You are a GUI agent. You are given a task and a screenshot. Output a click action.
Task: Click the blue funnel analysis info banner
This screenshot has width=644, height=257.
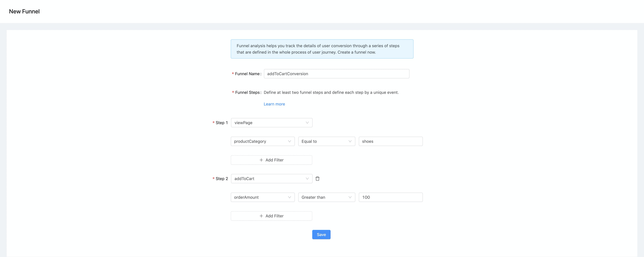click(322, 49)
